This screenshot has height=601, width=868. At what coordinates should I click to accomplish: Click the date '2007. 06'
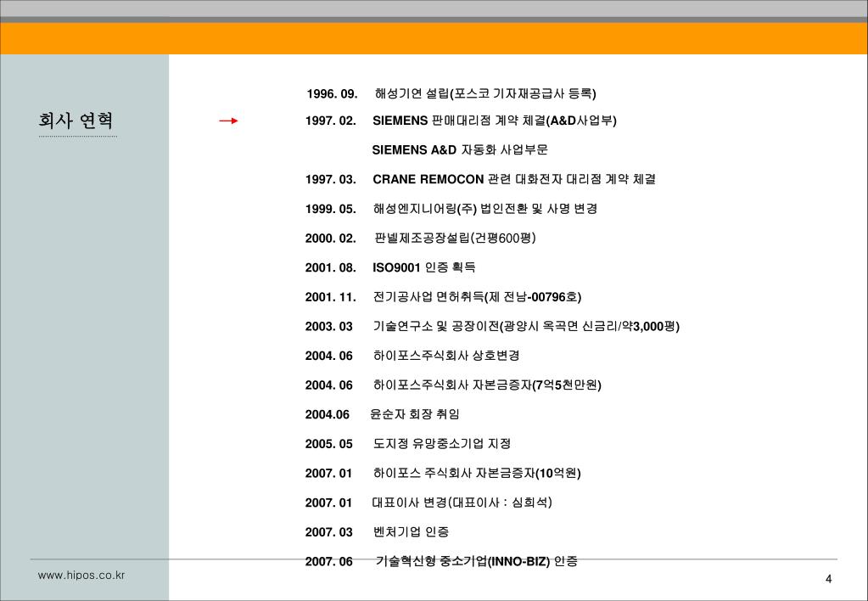[x=329, y=561]
